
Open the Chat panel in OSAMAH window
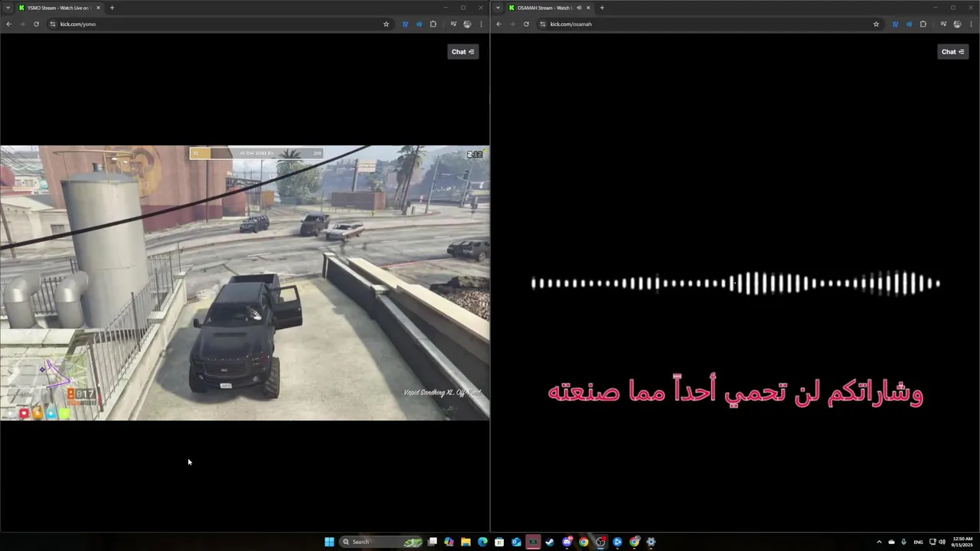[953, 51]
